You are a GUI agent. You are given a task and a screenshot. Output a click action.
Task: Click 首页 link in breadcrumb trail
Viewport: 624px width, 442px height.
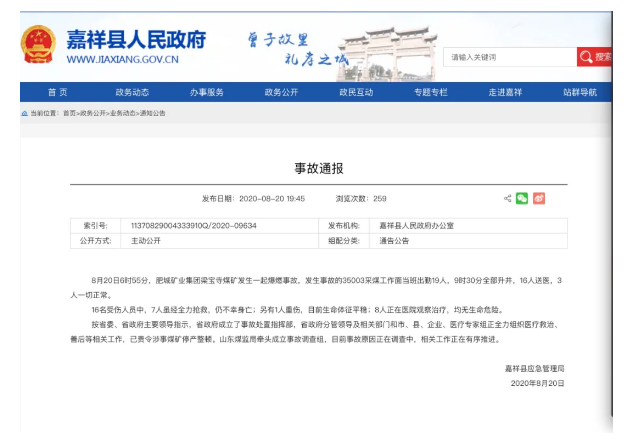pyautogui.click(x=69, y=114)
